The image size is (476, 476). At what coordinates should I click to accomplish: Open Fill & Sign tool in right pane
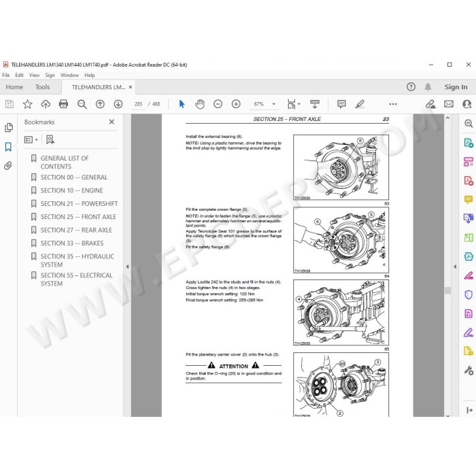point(469,333)
